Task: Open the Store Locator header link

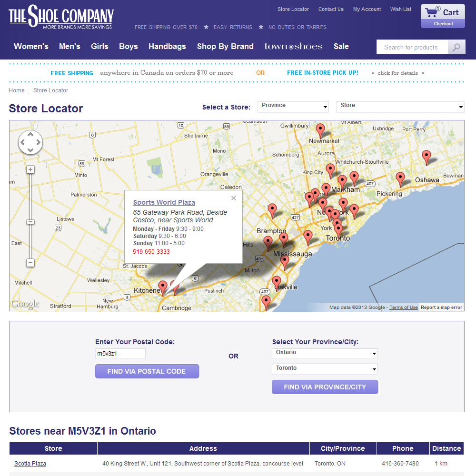Action: click(x=293, y=9)
